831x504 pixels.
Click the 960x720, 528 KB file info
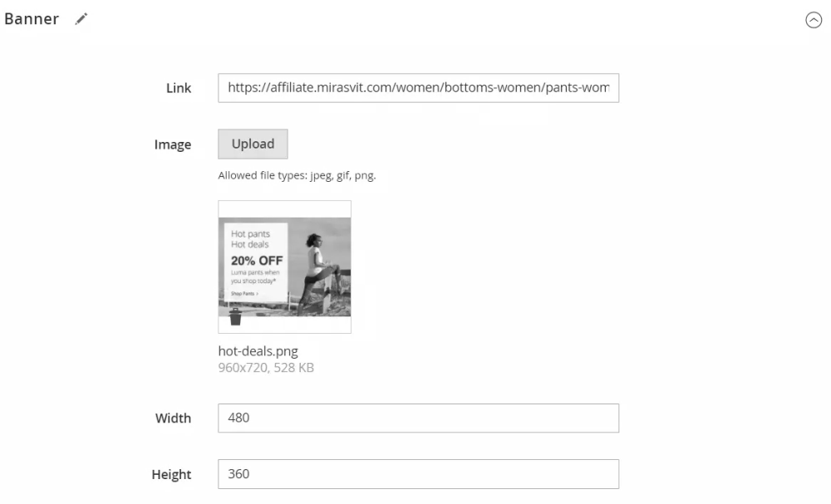(x=266, y=367)
